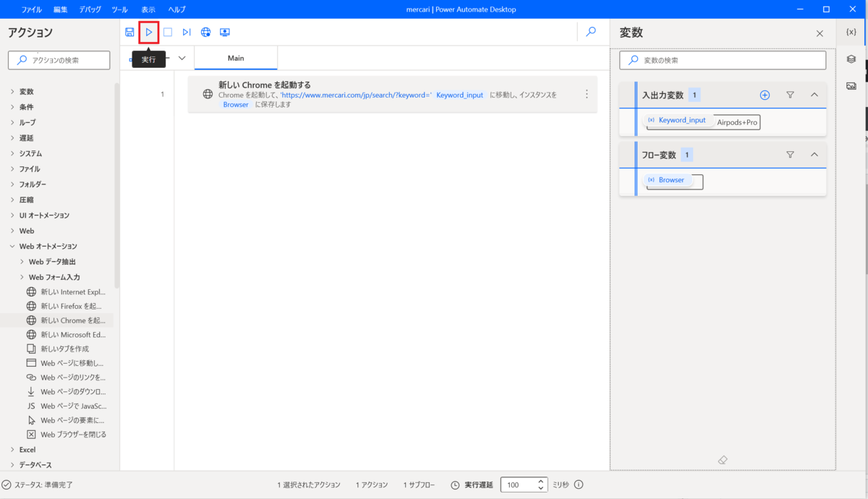Collapse the flow variables section
Image resolution: width=868 pixels, height=499 pixels.
pos(814,155)
